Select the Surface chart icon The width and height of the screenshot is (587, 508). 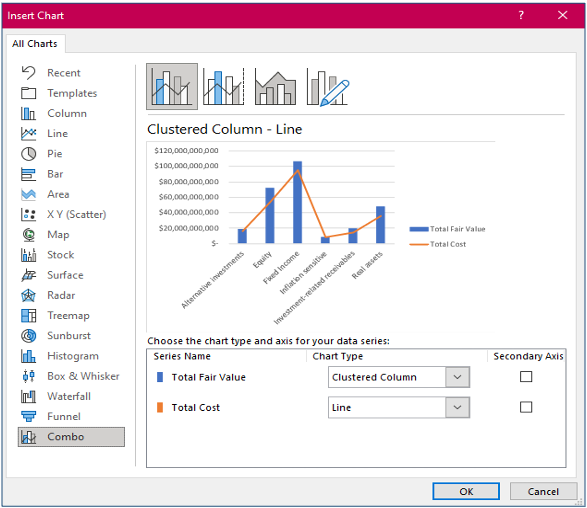pyautogui.click(x=28, y=275)
